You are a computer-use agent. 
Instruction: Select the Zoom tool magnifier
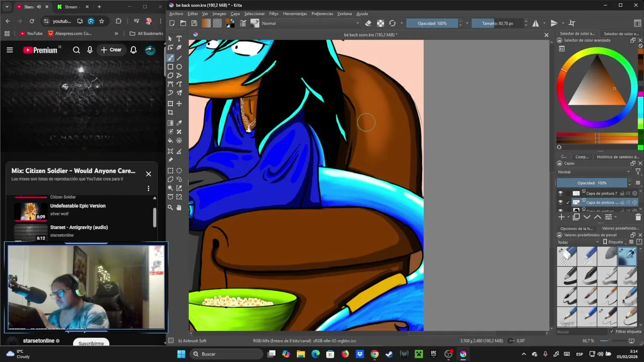point(171,207)
